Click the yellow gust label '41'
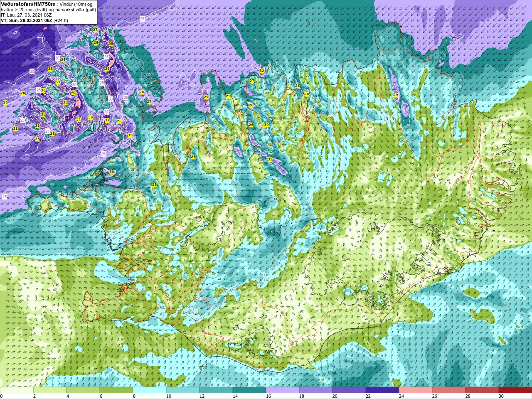This screenshot has width=532, height=399. [74, 92]
